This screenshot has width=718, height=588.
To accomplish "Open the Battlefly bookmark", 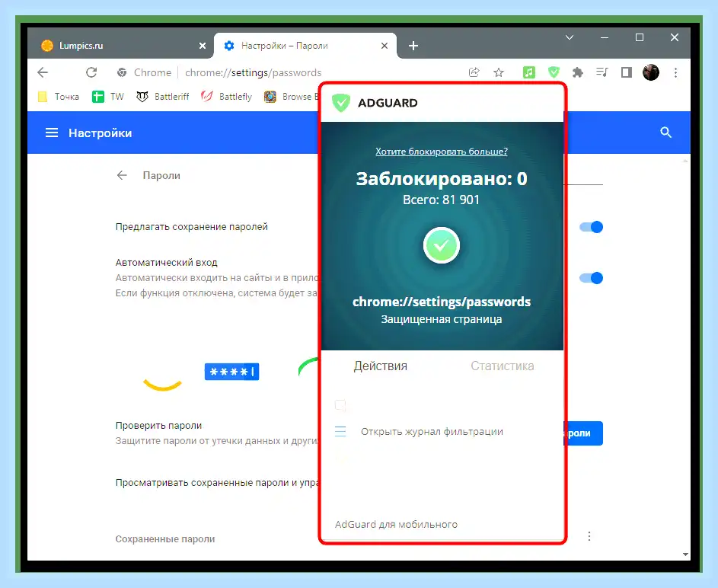I will (x=227, y=97).
